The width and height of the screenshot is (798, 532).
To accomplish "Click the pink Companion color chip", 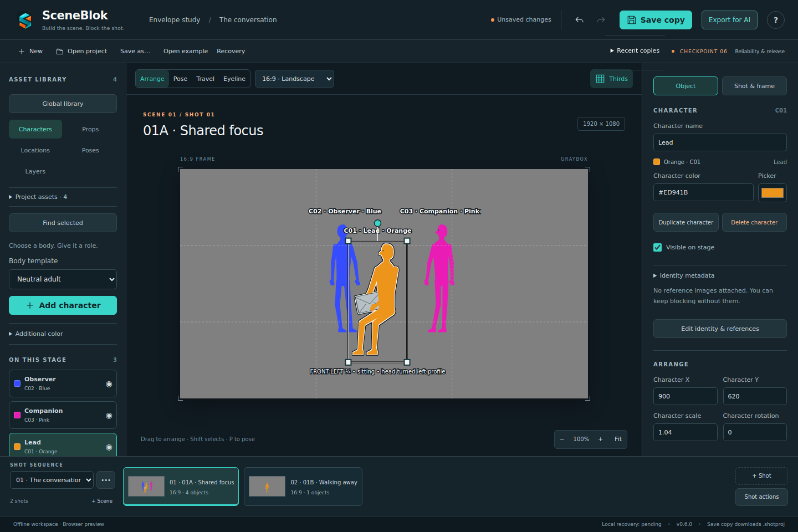I will (17, 415).
